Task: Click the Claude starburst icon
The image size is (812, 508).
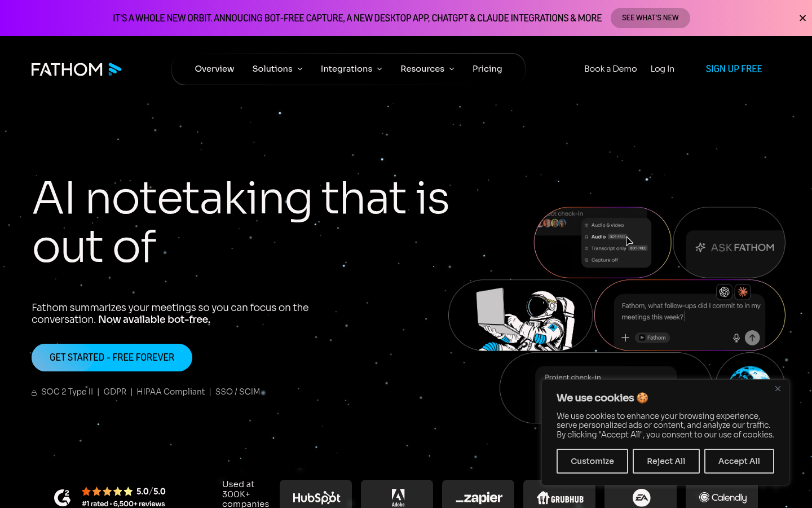Action: tap(743, 292)
